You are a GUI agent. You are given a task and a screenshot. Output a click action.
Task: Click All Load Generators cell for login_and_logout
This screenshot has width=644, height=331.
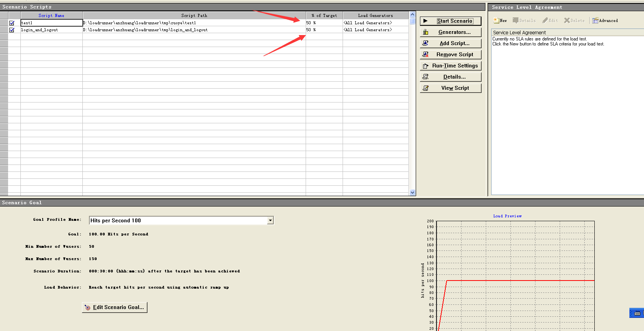click(x=375, y=30)
